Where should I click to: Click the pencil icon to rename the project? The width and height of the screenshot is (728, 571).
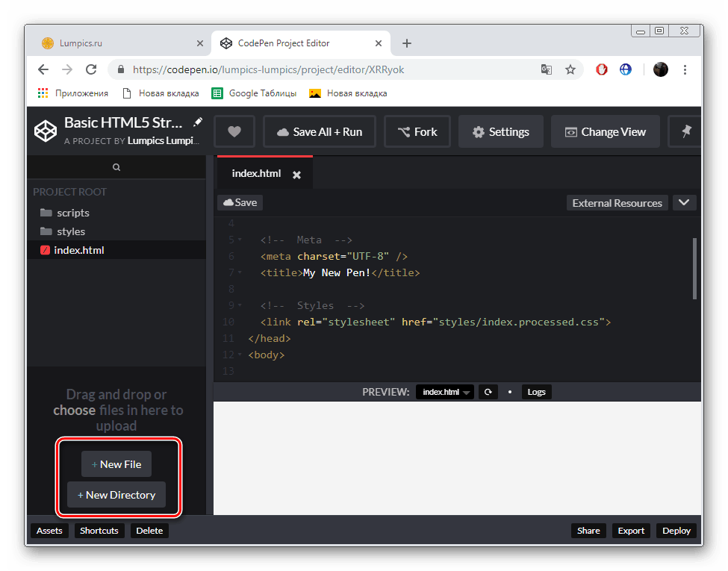[x=197, y=122]
